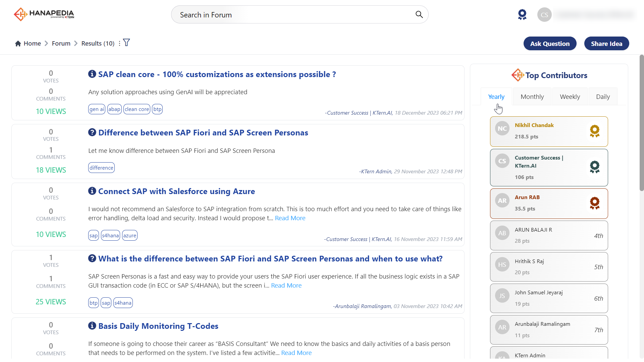Click sap tag on Salesforce post
The height and width of the screenshot is (362, 644).
coord(94,235)
